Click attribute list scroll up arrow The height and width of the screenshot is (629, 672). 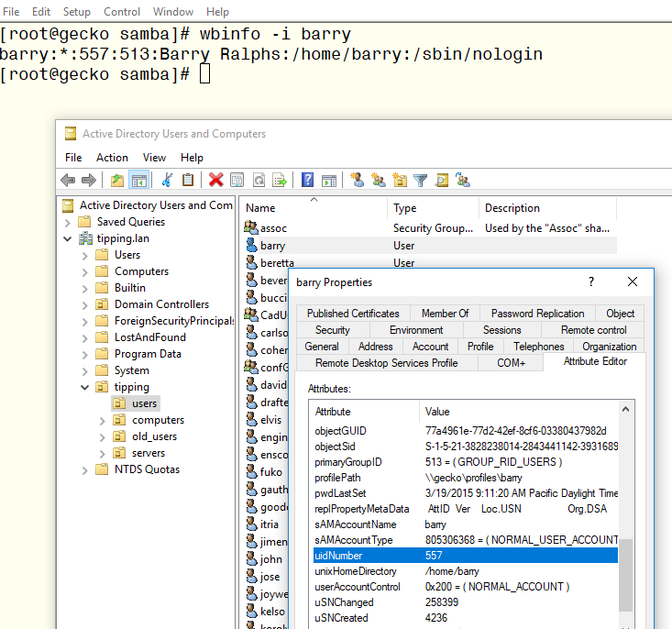(x=626, y=410)
